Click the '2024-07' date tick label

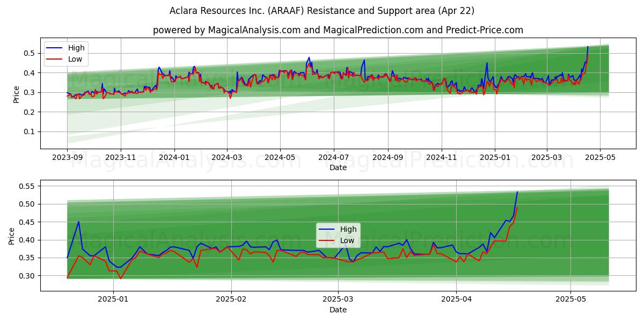(333, 158)
